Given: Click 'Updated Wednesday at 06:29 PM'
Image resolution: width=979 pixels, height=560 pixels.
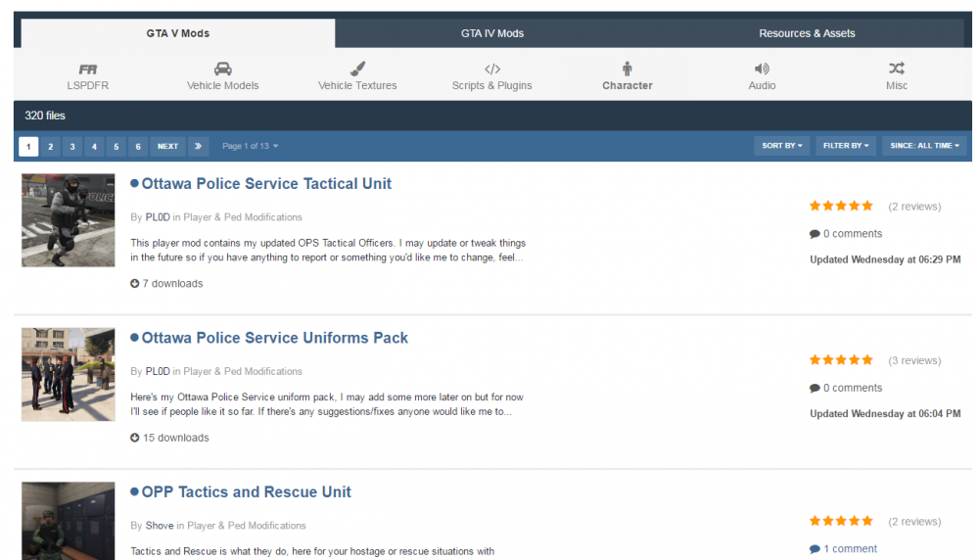Looking at the screenshot, I should pos(885,259).
